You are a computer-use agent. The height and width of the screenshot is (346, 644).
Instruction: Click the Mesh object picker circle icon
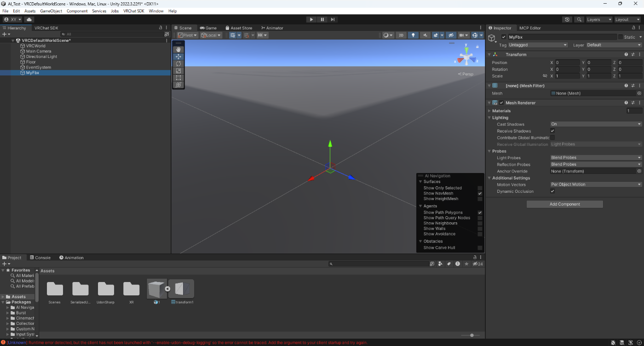pos(639,93)
